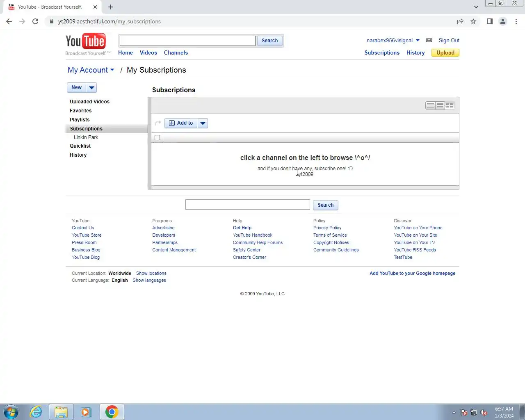Open a new browser tab

coord(111,7)
